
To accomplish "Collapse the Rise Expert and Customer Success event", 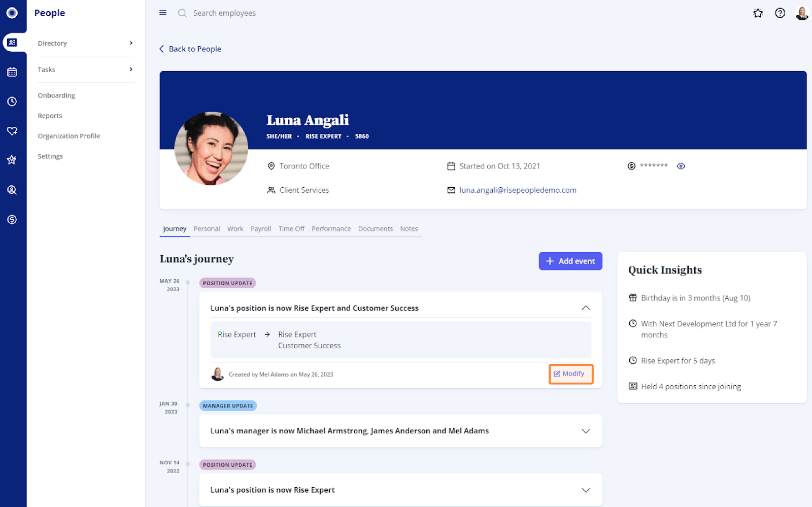I will (586, 308).
